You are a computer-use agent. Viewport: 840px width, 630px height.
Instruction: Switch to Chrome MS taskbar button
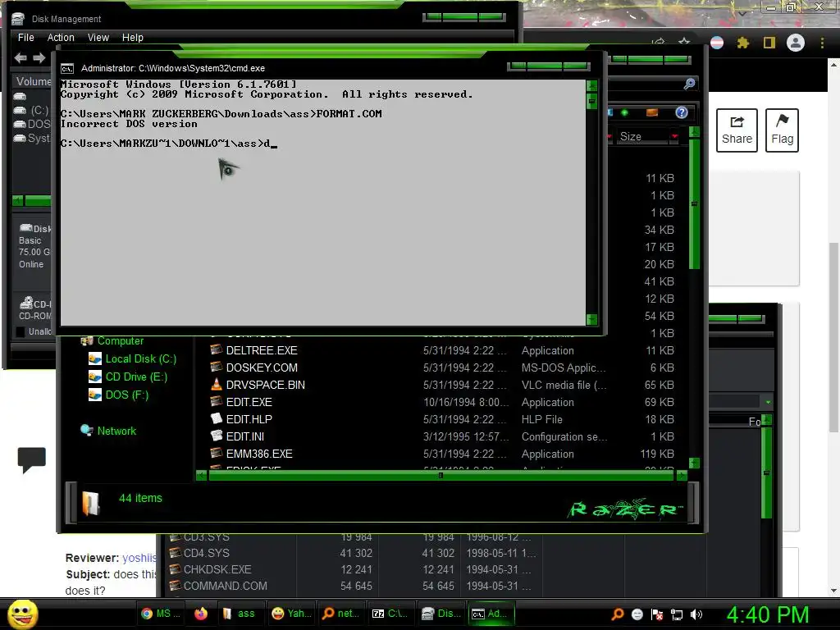click(160, 614)
